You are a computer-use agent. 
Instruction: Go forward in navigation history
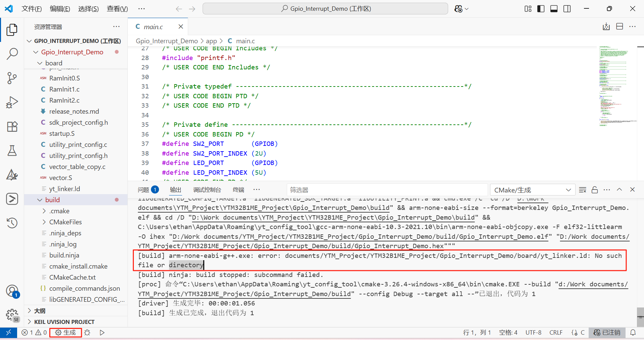click(192, 9)
